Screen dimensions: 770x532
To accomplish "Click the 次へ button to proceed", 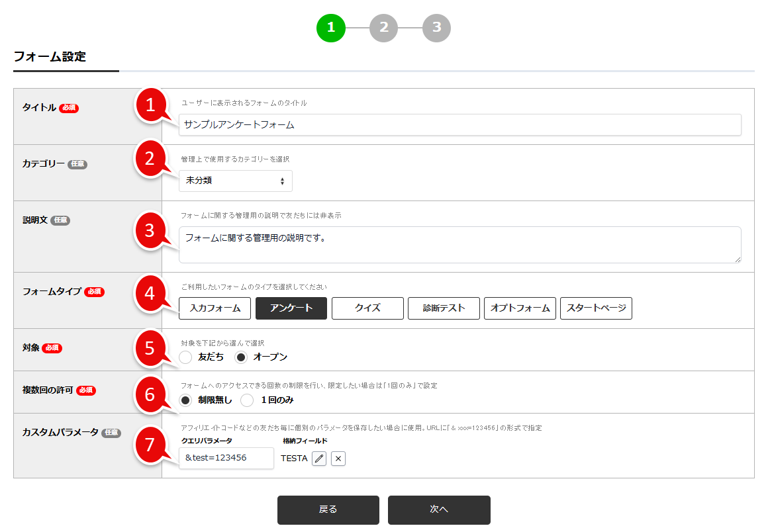I will point(439,510).
